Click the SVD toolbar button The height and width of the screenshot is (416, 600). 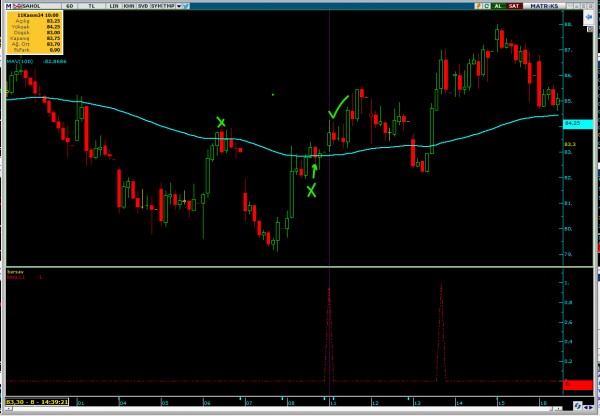[143, 6]
